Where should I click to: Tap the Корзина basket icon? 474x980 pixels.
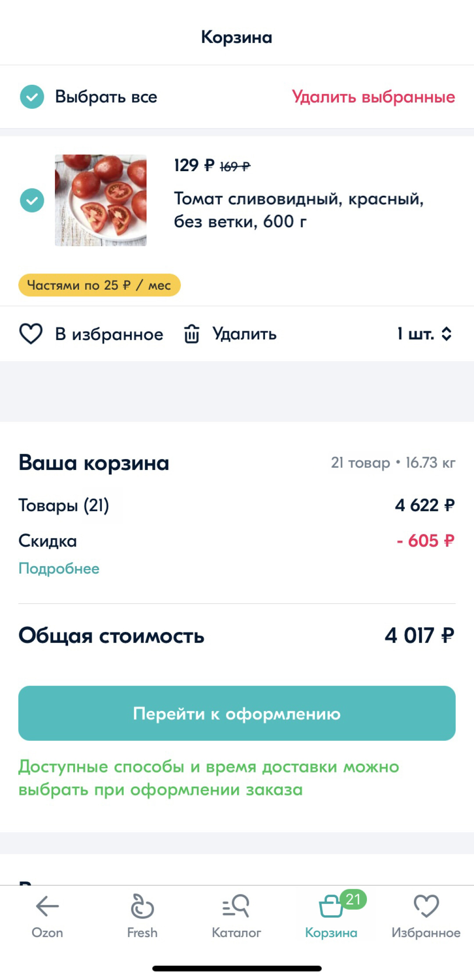pos(330,908)
